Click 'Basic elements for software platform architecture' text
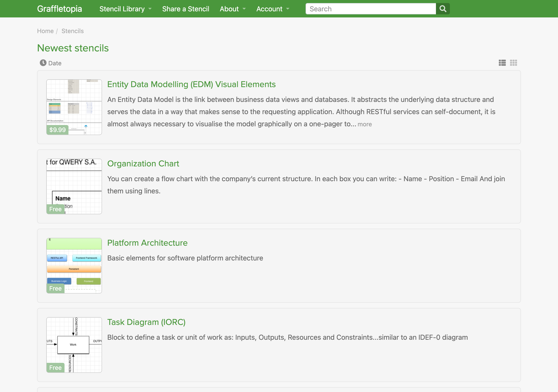This screenshot has height=392, width=558. pyautogui.click(x=185, y=258)
